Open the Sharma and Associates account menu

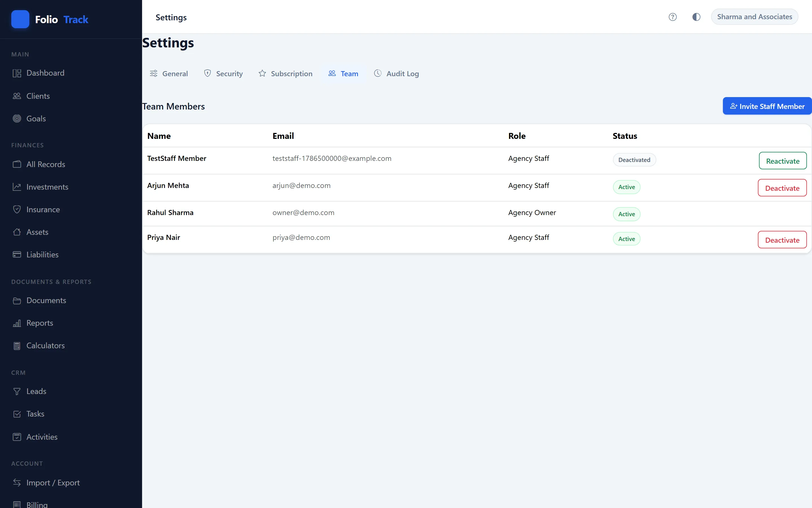pyautogui.click(x=754, y=17)
